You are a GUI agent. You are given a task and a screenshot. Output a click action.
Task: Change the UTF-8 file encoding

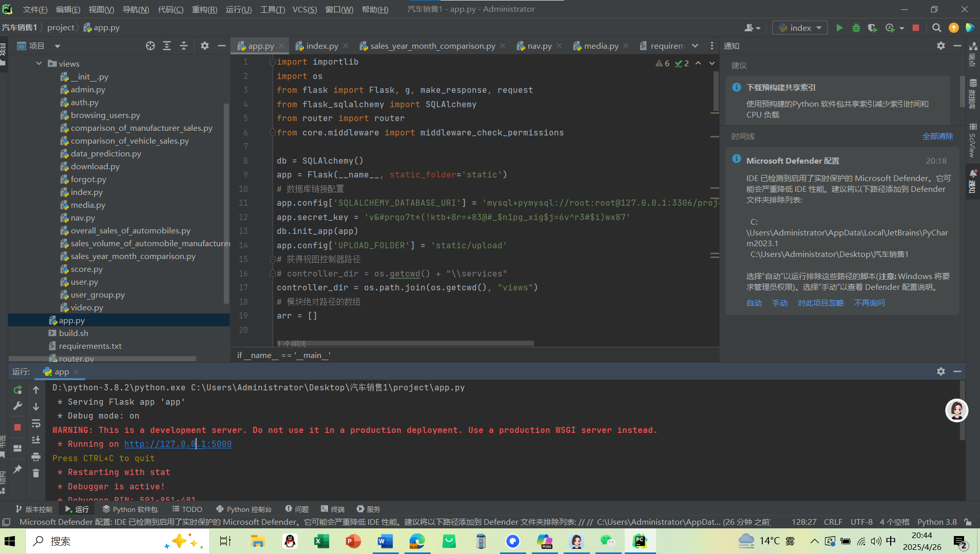coord(861,522)
